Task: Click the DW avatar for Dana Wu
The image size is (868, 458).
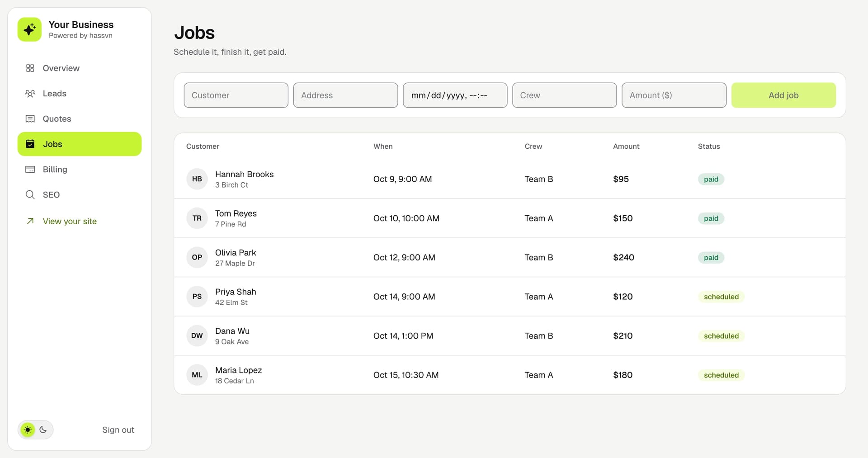Action: (197, 336)
